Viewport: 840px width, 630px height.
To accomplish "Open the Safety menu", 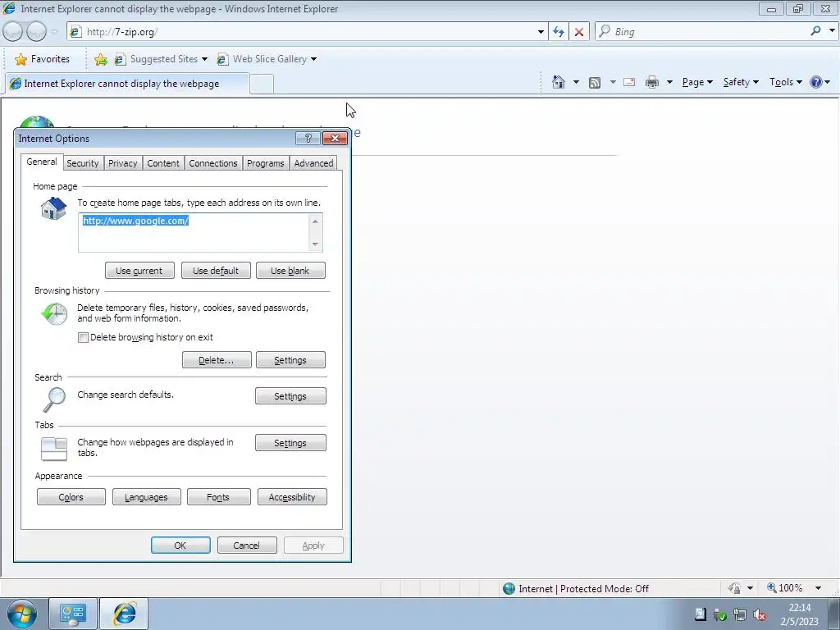I will (x=741, y=82).
